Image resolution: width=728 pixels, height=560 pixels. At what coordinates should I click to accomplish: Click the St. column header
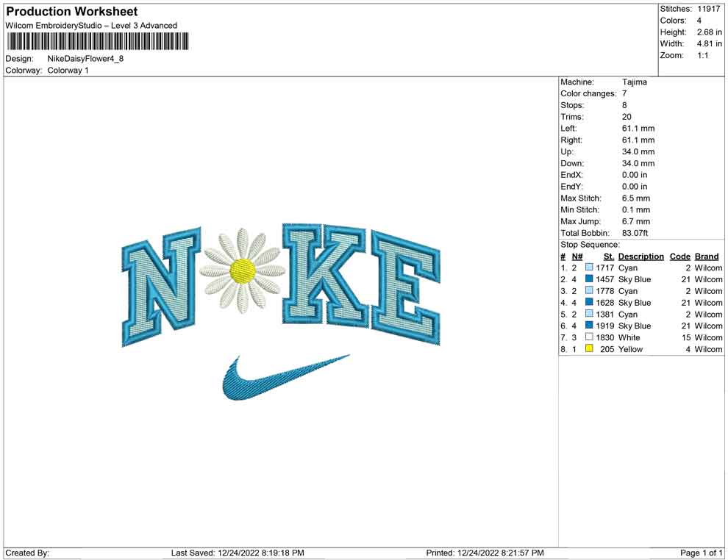[608, 256]
